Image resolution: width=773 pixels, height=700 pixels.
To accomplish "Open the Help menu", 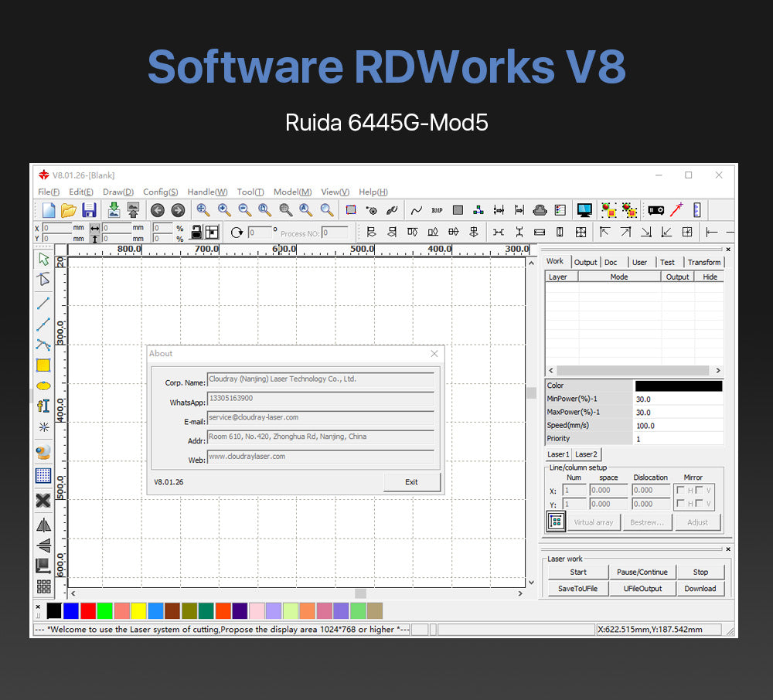I will point(373,192).
